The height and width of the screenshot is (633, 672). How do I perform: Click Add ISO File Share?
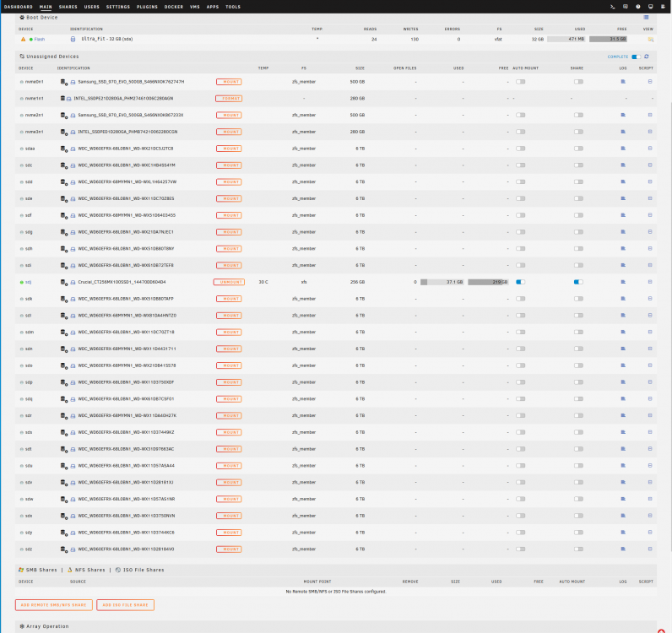(x=125, y=604)
